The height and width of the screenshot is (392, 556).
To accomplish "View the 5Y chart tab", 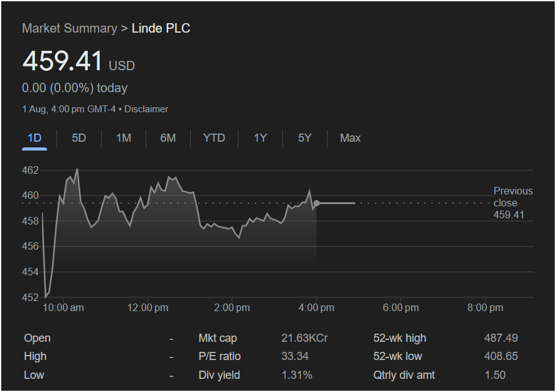I will (305, 138).
